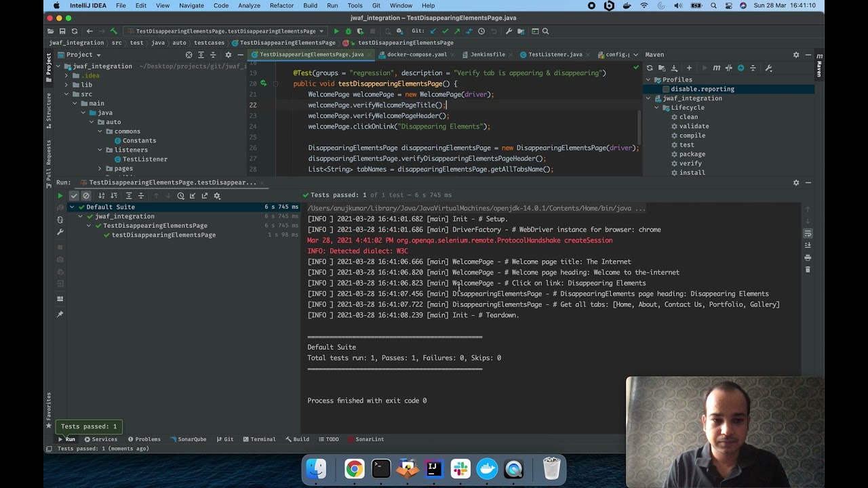
Task: Show more editor tabs dropdown
Action: [x=635, y=55]
